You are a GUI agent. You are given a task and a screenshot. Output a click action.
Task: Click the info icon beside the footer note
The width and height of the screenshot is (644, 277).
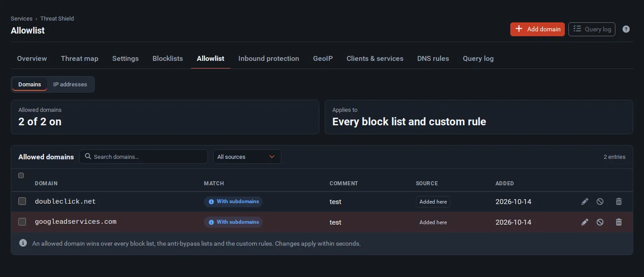coord(23,243)
